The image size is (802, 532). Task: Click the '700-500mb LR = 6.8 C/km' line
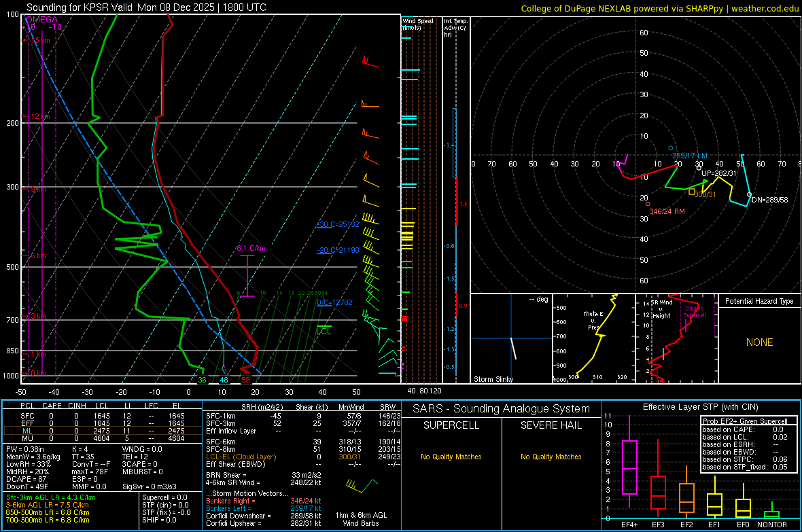coord(48,520)
